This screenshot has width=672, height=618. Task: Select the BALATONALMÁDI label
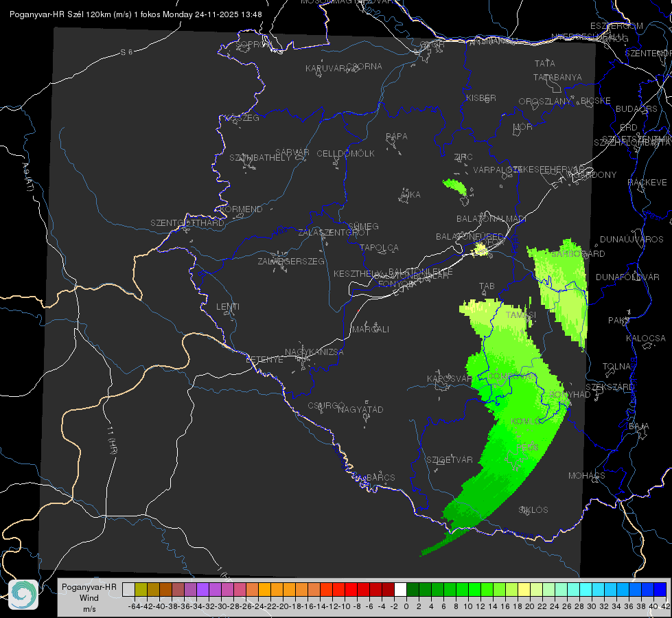pos(491,219)
